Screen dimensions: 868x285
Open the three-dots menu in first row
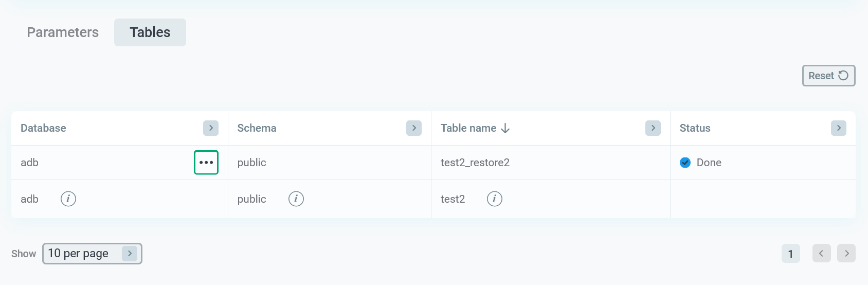click(x=206, y=163)
